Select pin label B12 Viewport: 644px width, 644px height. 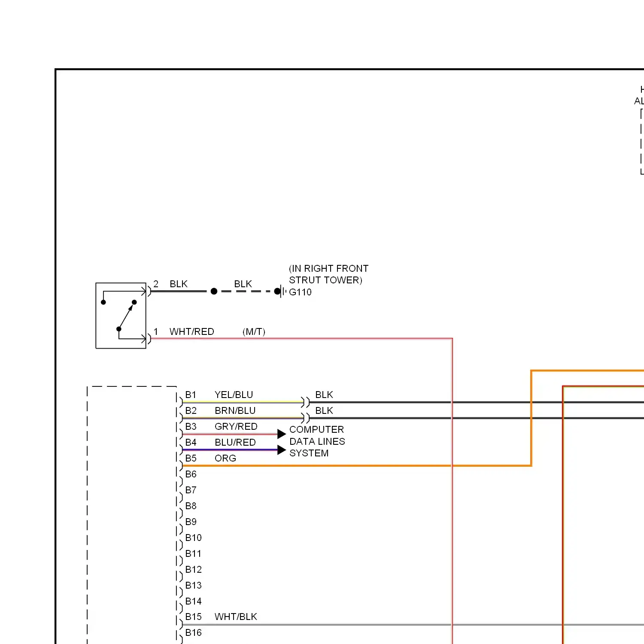[193, 569]
